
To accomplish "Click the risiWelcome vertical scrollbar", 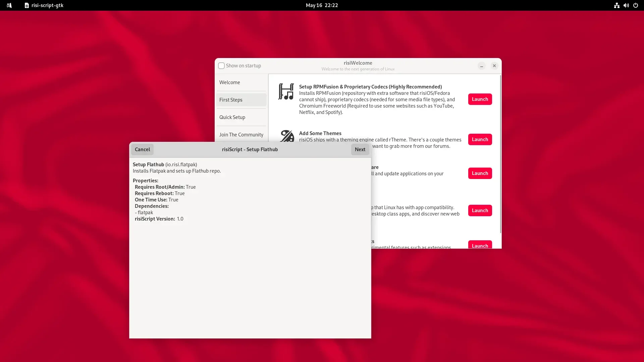I will click(x=500, y=154).
